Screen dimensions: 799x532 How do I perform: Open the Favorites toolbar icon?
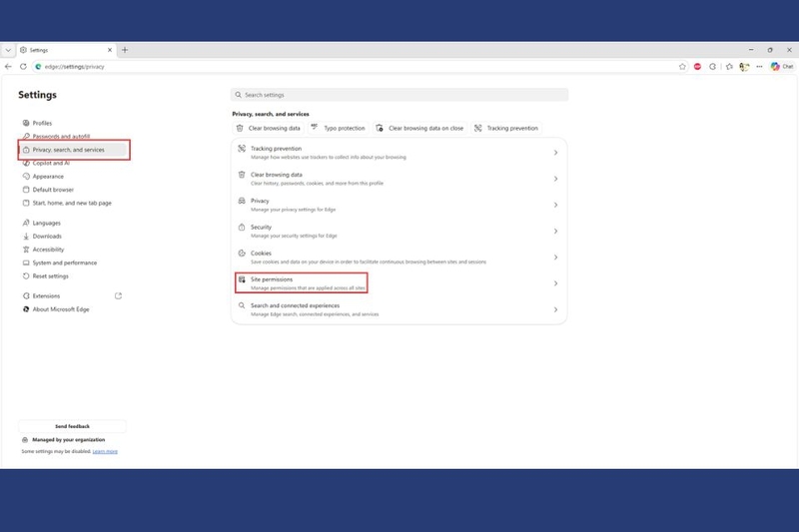click(729, 66)
